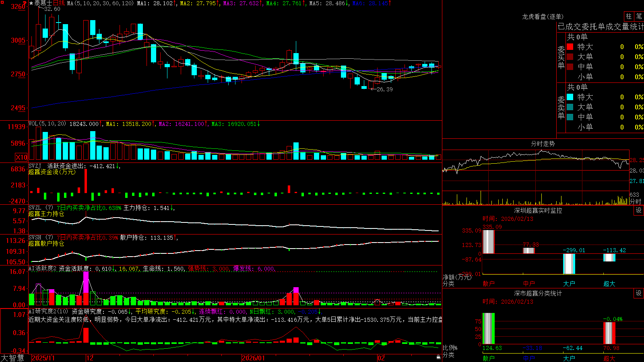Click the teal 大单 sell-order swatch

coord(570,107)
